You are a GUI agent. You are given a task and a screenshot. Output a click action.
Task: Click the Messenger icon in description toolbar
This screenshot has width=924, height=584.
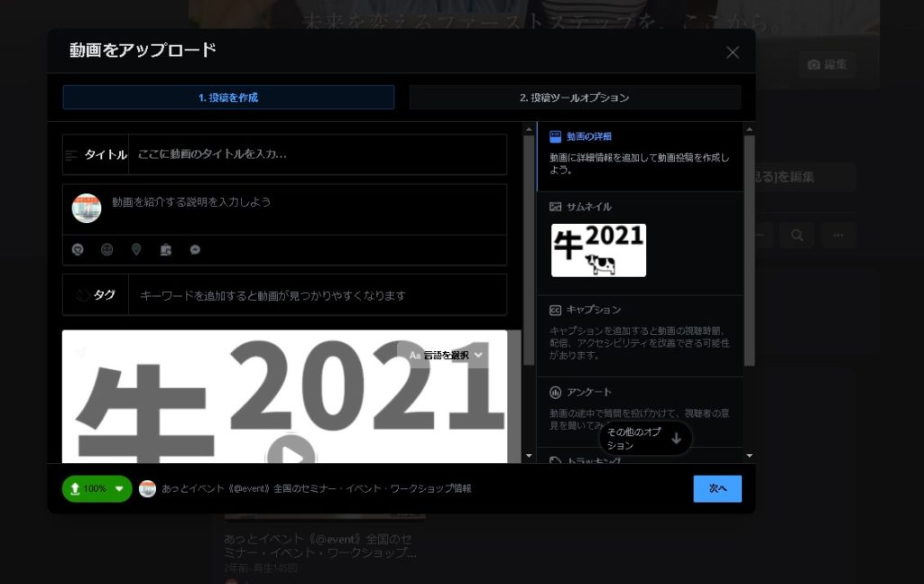coord(195,250)
